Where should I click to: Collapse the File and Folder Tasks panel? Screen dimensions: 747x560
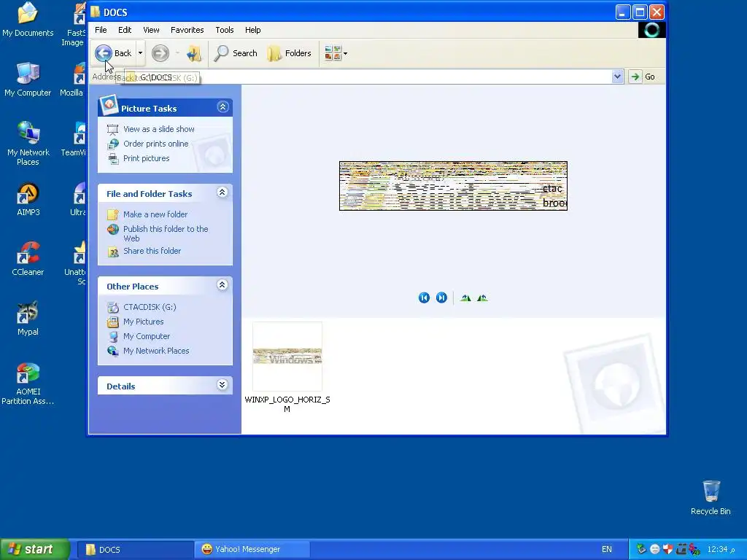tap(222, 192)
